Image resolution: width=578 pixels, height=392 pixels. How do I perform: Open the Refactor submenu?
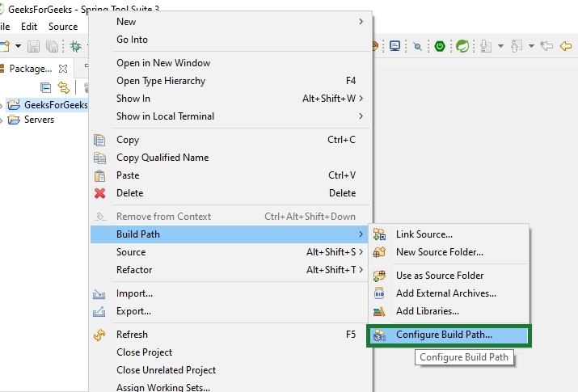tap(231, 270)
